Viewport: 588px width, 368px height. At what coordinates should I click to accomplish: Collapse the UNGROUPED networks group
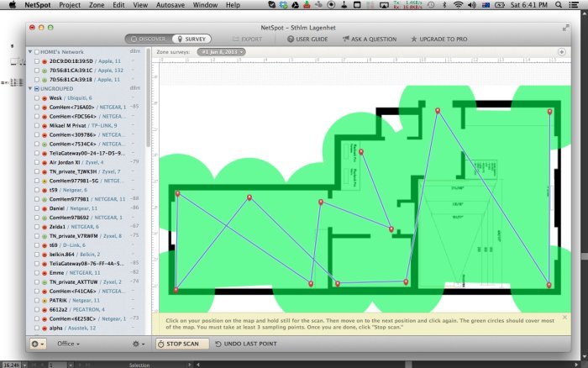(30, 89)
